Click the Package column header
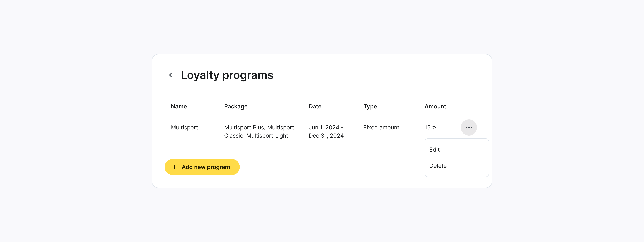644x242 pixels. [x=236, y=106]
